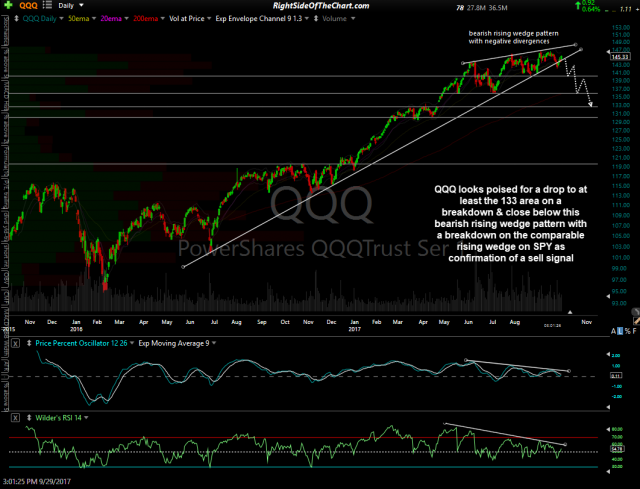This screenshot has width=640, height=489.
Task: Click the arrow at RSI panel top right
Action: tap(608, 429)
